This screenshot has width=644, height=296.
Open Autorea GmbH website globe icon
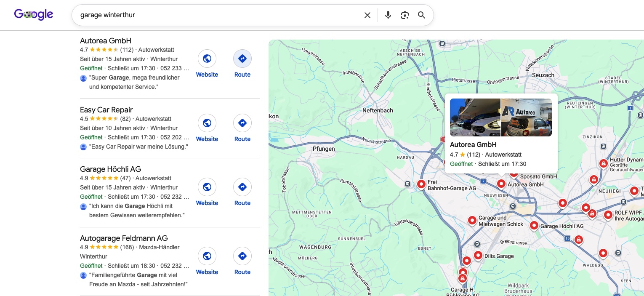(x=207, y=59)
